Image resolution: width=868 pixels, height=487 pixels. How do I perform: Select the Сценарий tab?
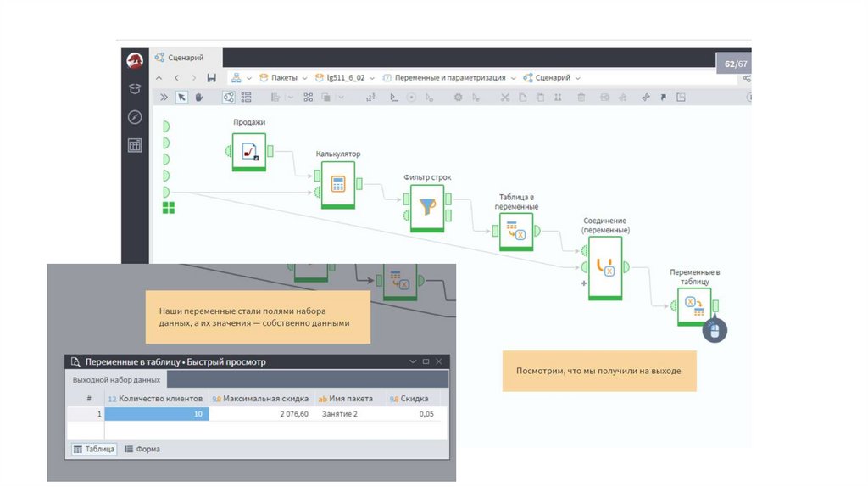186,58
